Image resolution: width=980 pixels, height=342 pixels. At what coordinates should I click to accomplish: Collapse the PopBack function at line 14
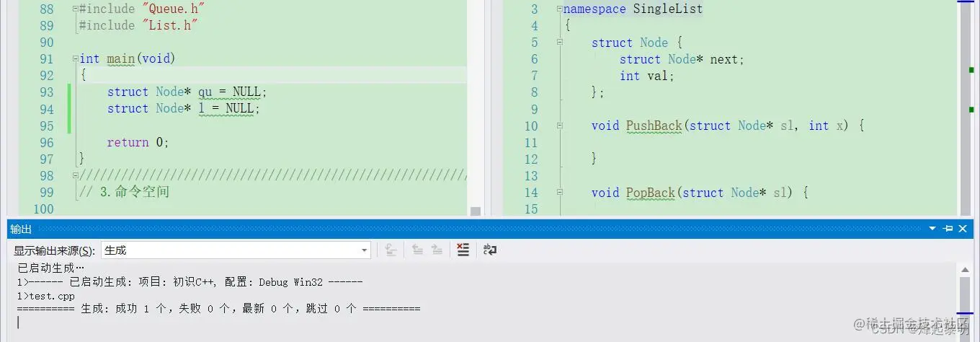559,193
